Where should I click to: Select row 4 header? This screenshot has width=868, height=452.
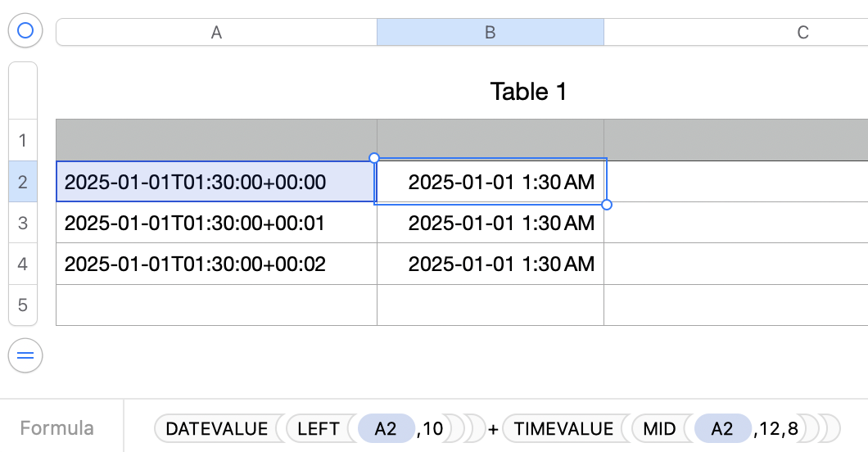click(23, 264)
